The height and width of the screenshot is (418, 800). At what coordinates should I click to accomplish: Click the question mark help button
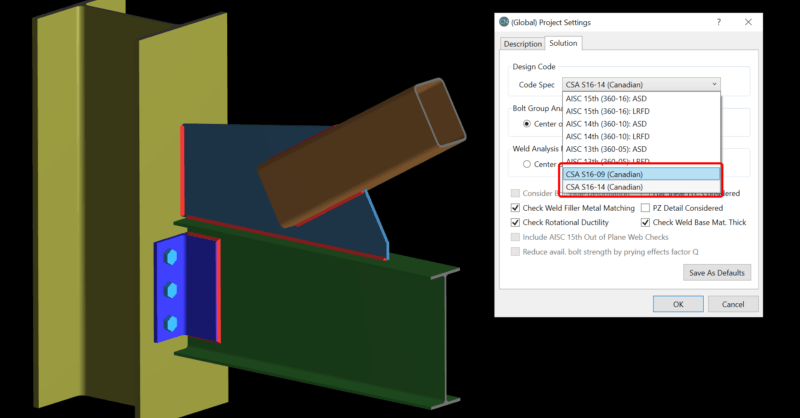718,22
